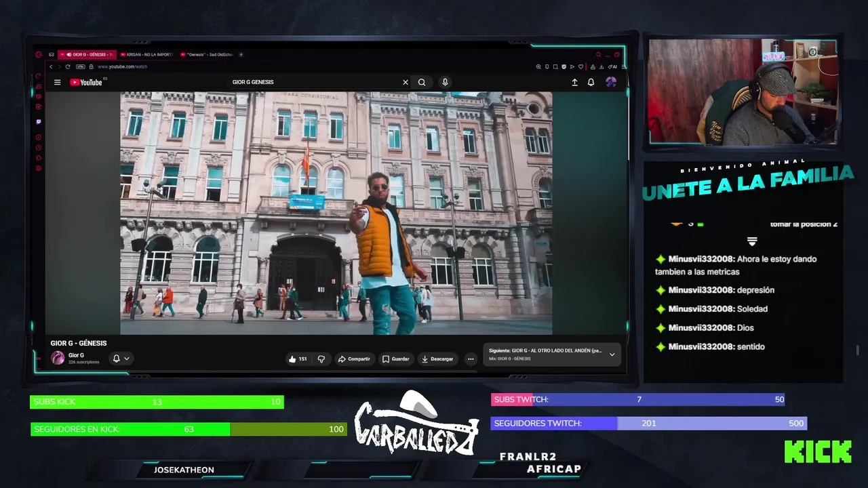Screen dimensions: 868x488
Task: Click Minusvii332008 message saying Soledad
Action: tap(711, 309)
